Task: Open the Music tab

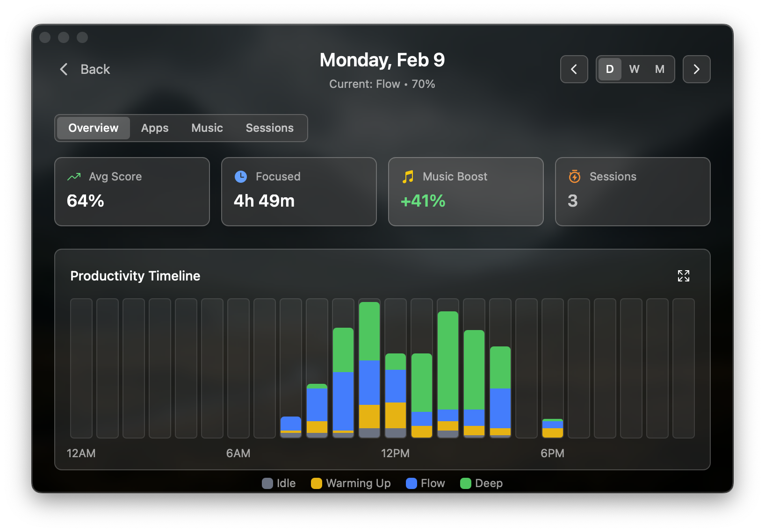Action: (x=207, y=128)
